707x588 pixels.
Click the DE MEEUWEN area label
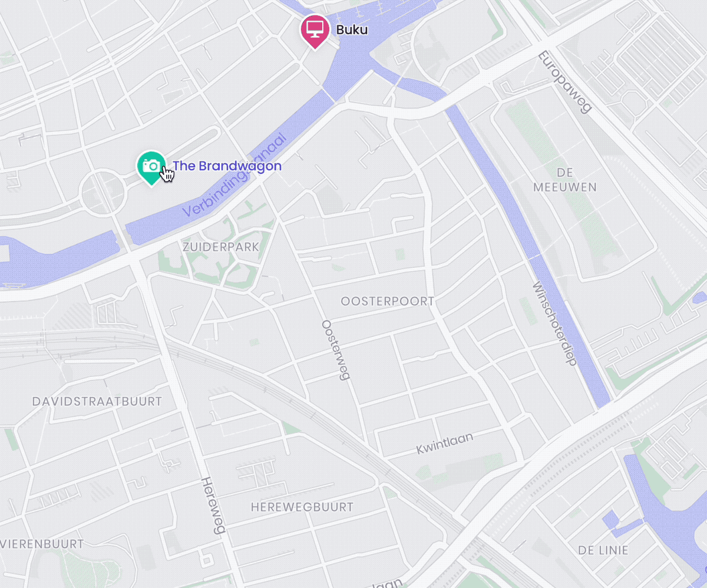(565, 180)
